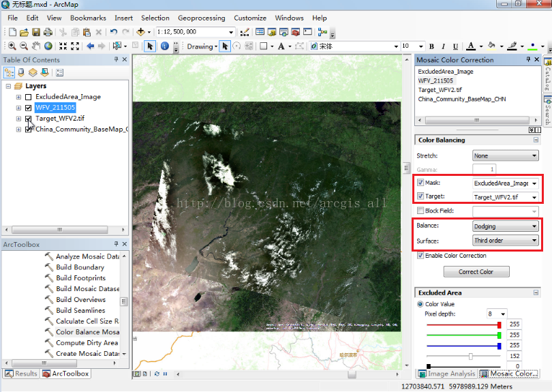Open the Balance method dropdown

pos(505,226)
